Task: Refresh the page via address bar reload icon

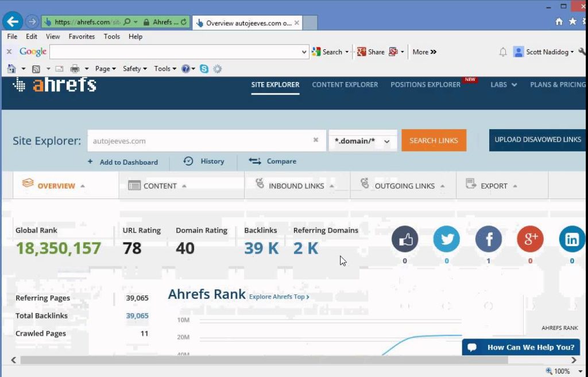Action: point(184,22)
